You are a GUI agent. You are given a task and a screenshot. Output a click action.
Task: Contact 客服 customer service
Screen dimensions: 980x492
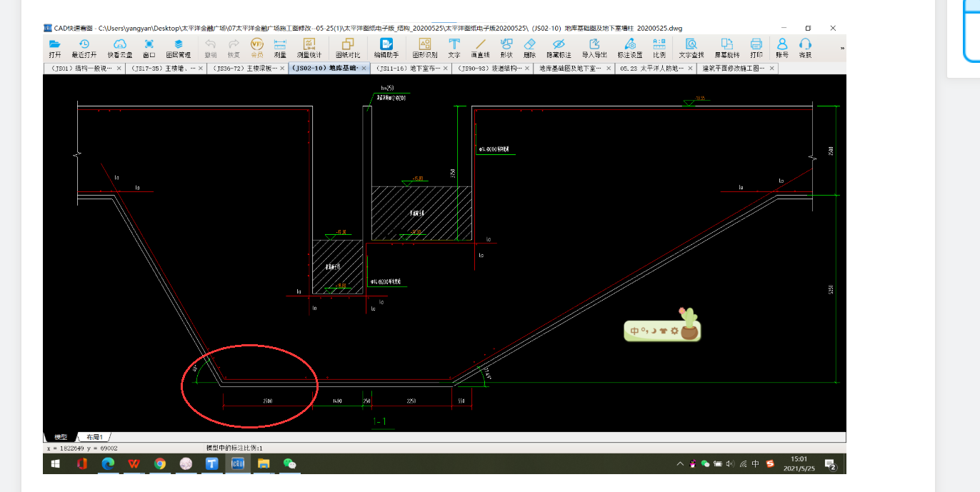click(805, 48)
